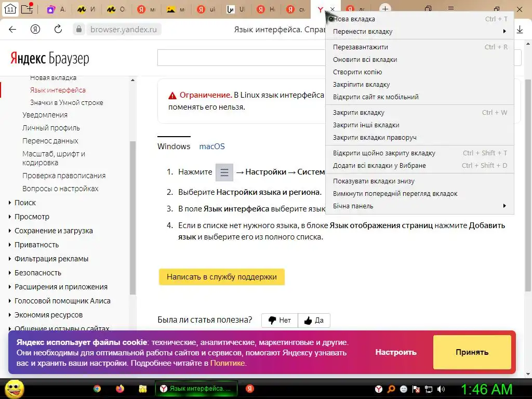Reload the page using the refresh icon
This screenshot has width=532, height=399.
click(58, 29)
